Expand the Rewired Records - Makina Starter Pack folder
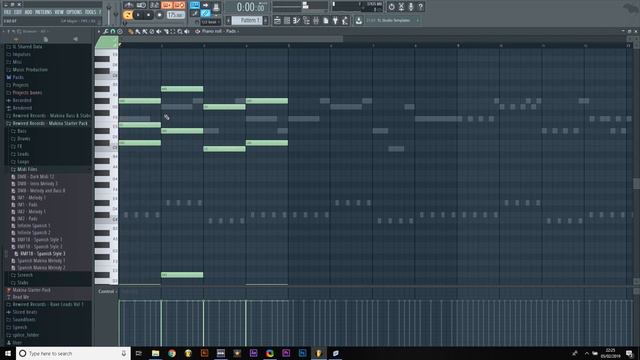 click(50, 123)
